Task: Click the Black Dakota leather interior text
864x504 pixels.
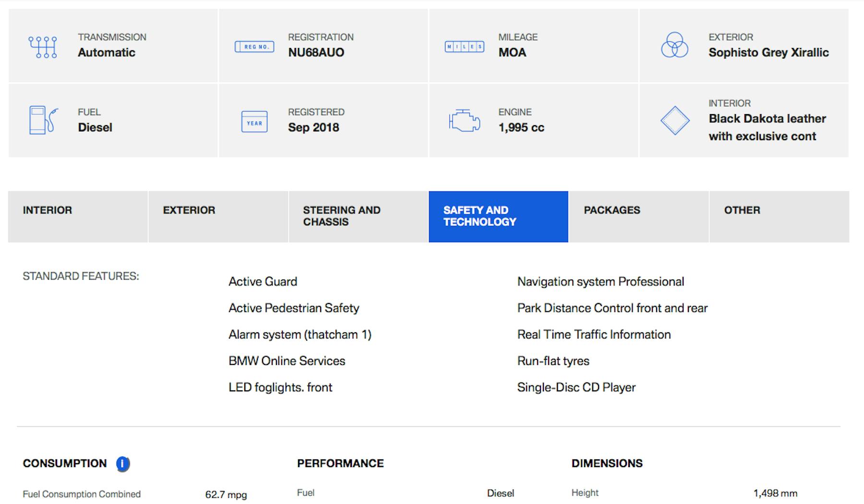Action: (767, 128)
